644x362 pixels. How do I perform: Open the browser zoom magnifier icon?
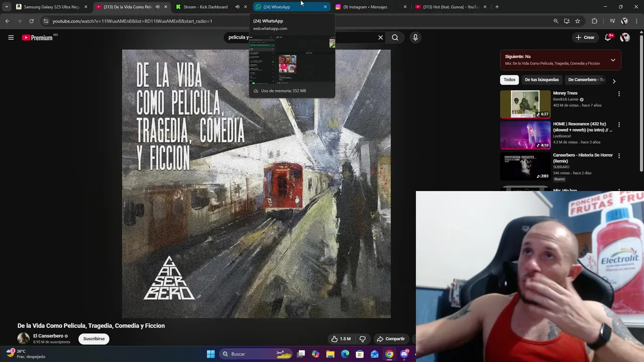555,21
